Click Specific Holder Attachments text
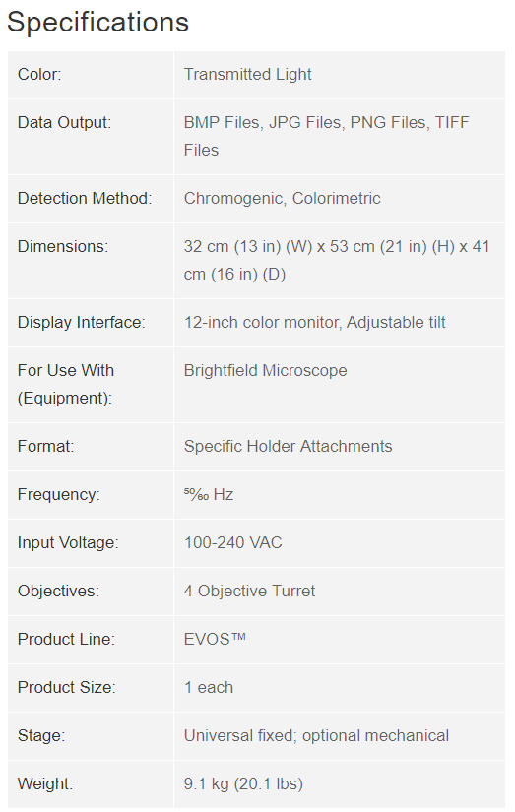The width and height of the screenshot is (515, 812). (x=289, y=446)
